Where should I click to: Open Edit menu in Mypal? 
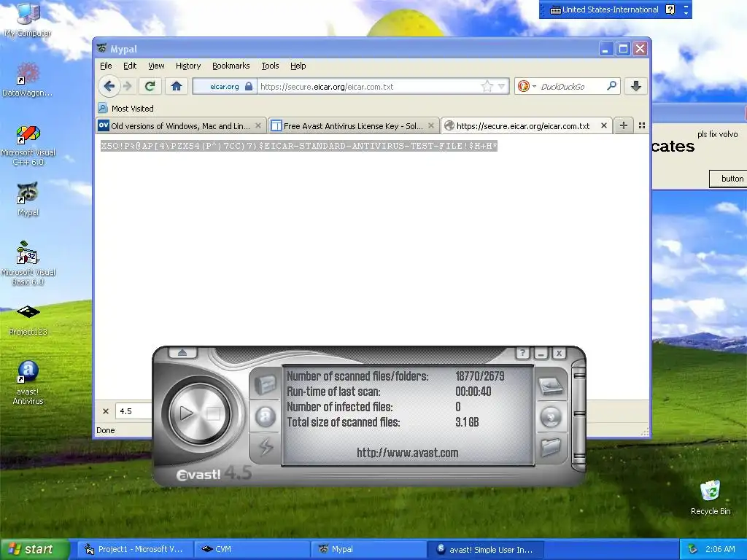coord(130,66)
